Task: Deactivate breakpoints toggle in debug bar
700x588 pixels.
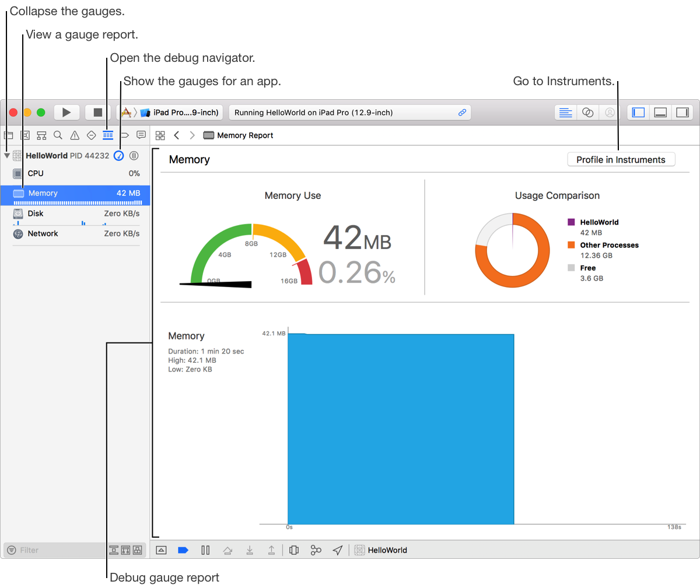Action: click(x=183, y=550)
